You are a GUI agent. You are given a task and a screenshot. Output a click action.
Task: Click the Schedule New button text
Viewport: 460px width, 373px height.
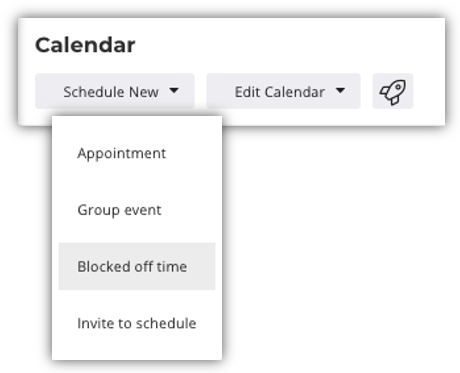[111, 92]
